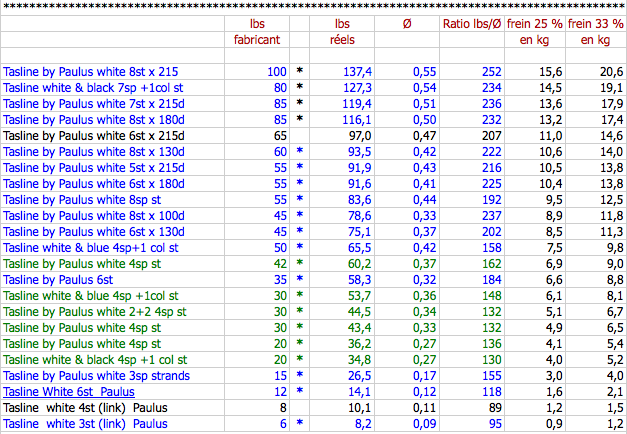Select the ratio value 252
The width and height of the screenshot is (627, 434).
(491, 72)
